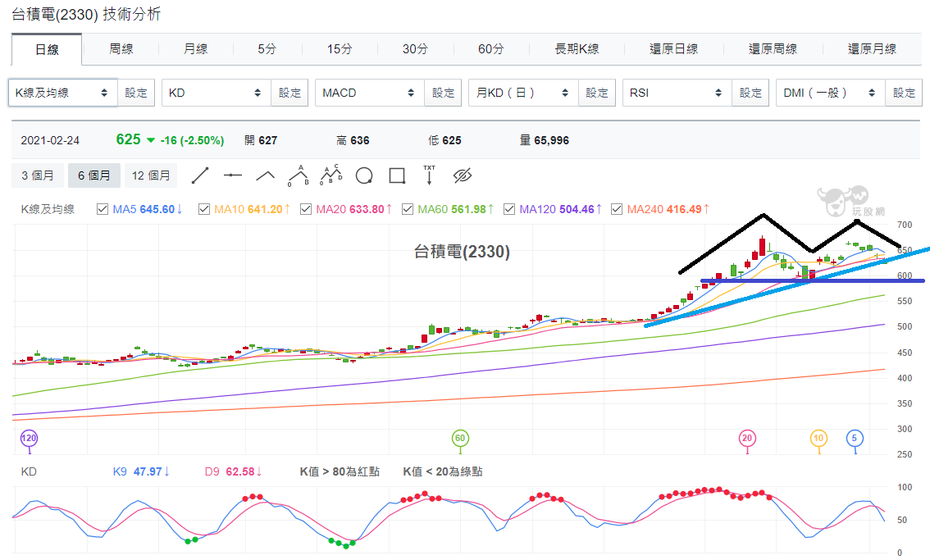Viewport: 930px width, 560px height.
Task: Uncheck the MA120 moving average checkbox
Action: click(x=509, y=209)
